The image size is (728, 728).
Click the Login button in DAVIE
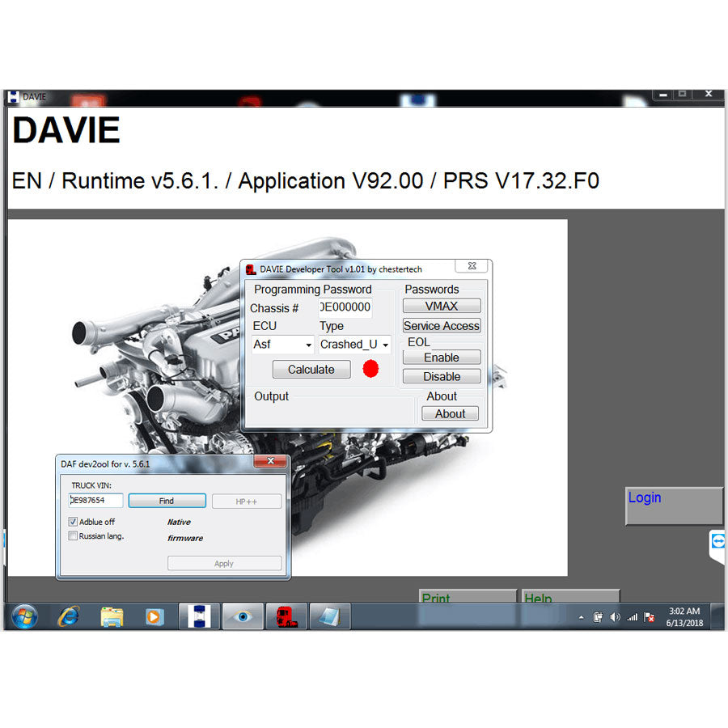pos(674,506)
